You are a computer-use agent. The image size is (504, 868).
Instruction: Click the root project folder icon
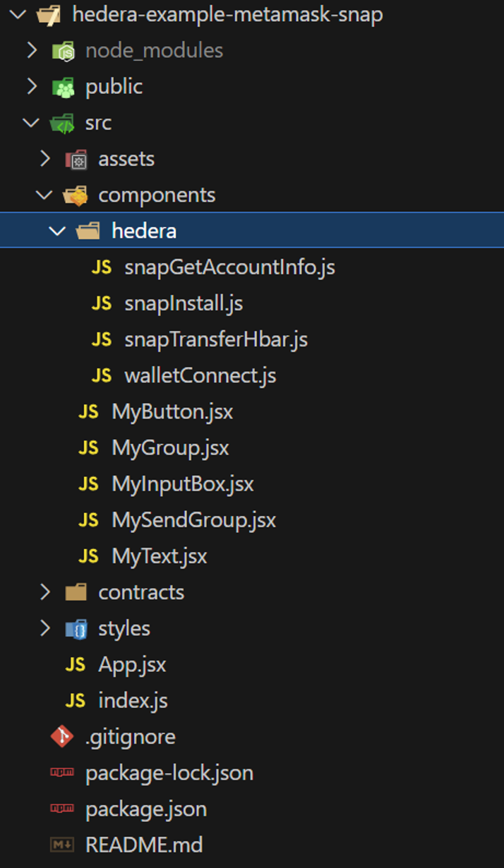[x=49, y=15]
